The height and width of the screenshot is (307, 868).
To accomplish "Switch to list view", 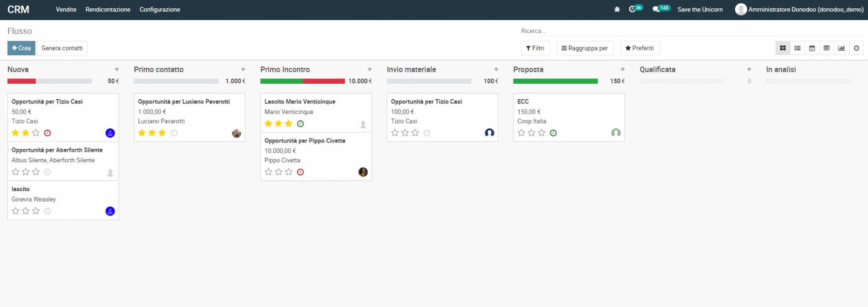I will click(x=797, y=48).
